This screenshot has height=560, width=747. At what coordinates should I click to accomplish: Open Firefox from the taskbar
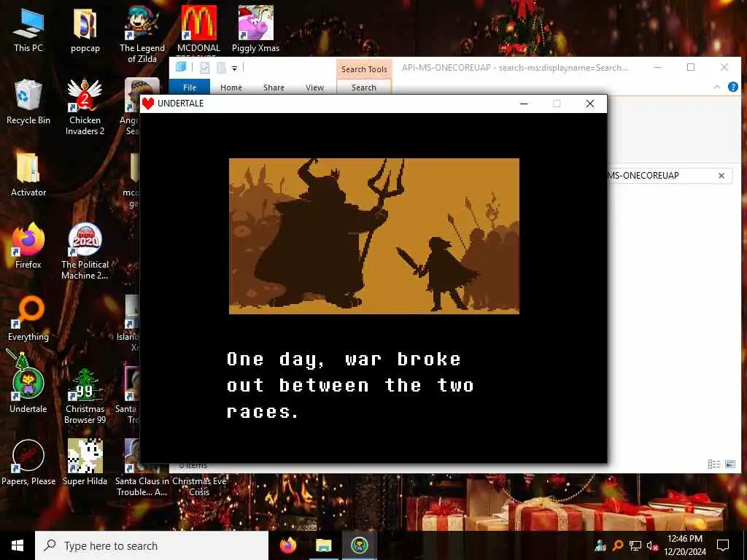[287, 545]
